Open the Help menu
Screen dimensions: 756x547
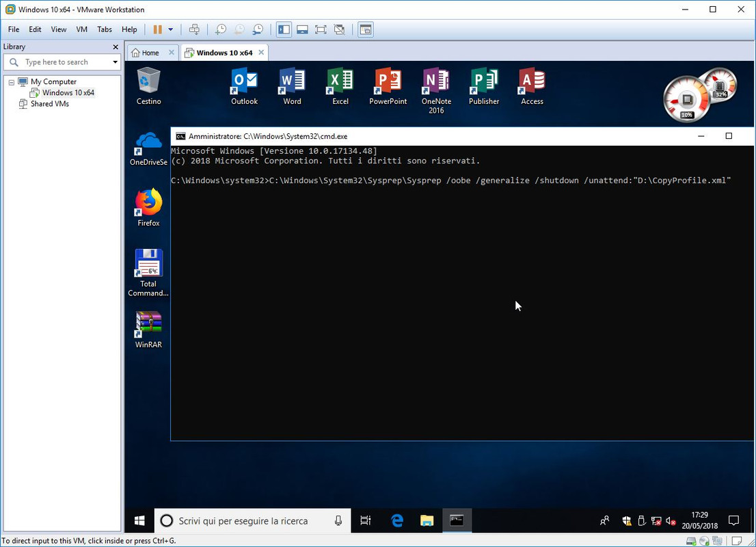pyautogui.click(x=129, y=29)
